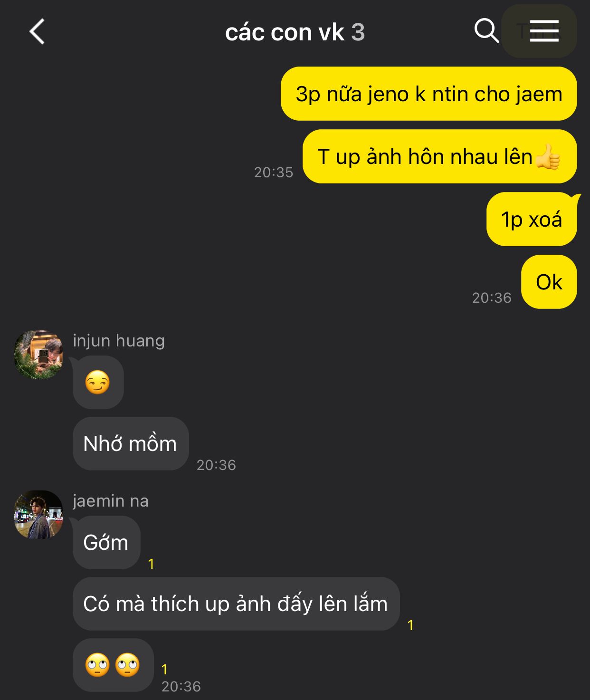Tap the chat title "các con vk"
590x700 pixels.
[x=285, y=32]
